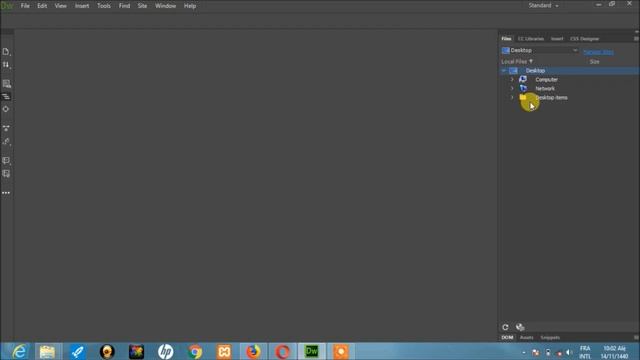Select the Network item in file tree
The width and height of the screenshot is (640, 360).
click(545, 89)
